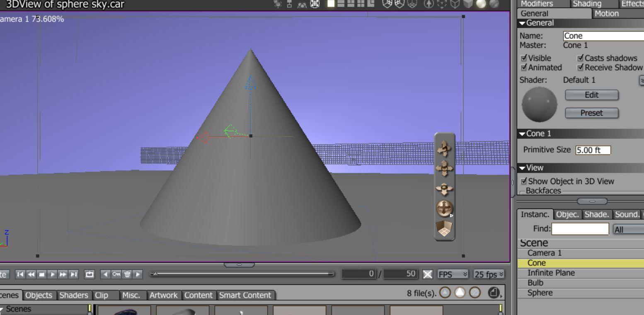Image resolution: width=644 pixels, height=315 pixels.
Task: Toggle Receive Shadow checkbox
Action: (x=580, y=67)
